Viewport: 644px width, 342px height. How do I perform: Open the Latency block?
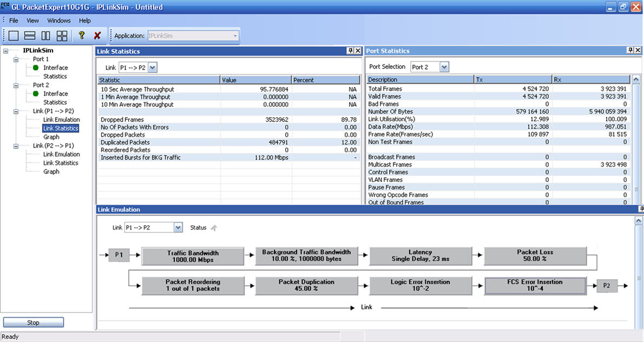tap(420, 255)
